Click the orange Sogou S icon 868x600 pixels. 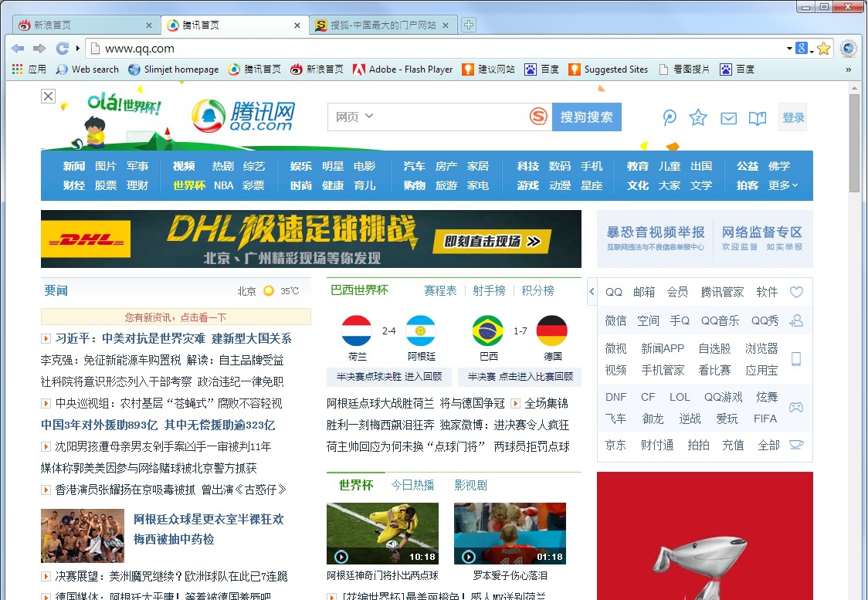point(538,117)
